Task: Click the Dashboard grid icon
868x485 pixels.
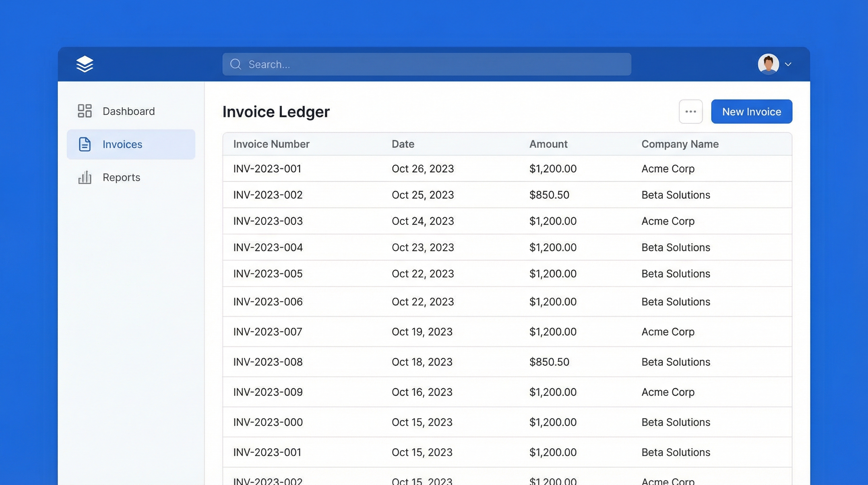Action: coord(85,111)
